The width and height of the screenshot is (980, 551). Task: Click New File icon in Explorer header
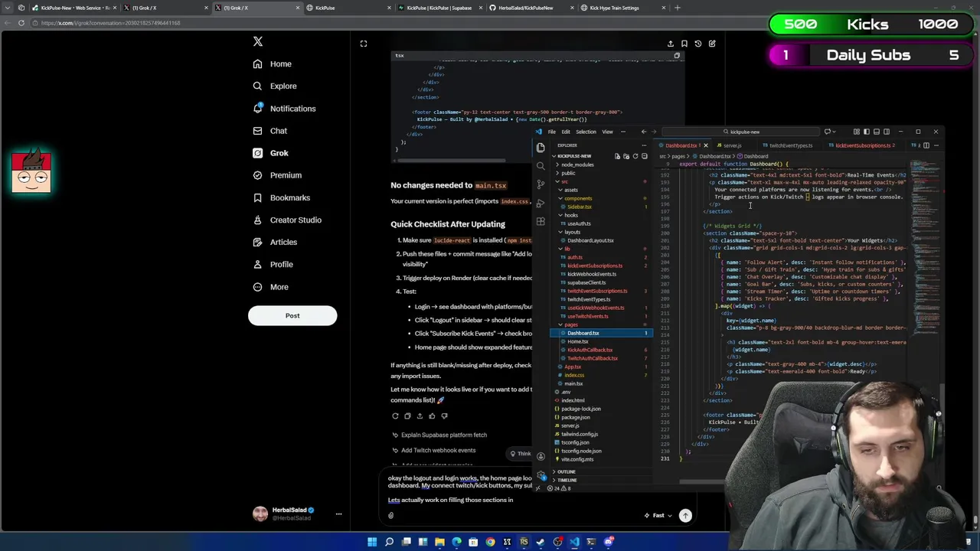[x=617, y=156]
